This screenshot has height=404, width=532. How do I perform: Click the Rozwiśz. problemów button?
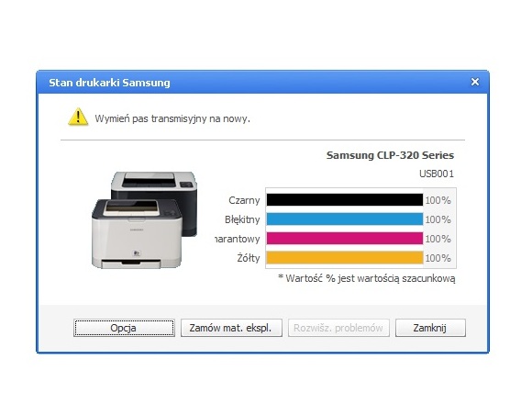click(338, 328)
